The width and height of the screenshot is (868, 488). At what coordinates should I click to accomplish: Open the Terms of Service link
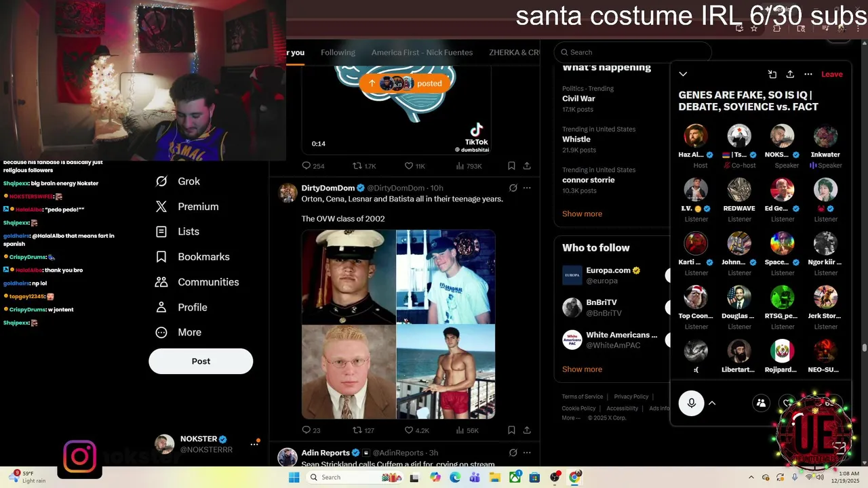click(583, 396)
